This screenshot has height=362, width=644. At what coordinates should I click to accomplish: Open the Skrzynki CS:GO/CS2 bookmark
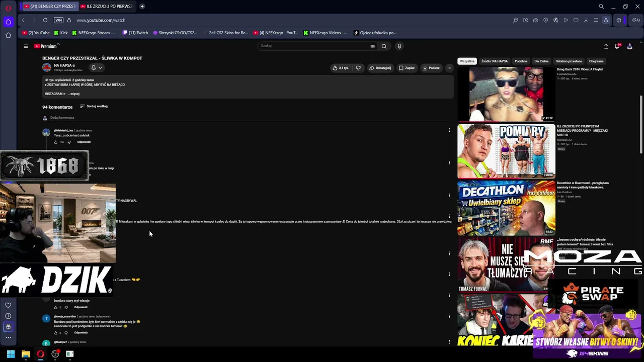tap(175, 33)
